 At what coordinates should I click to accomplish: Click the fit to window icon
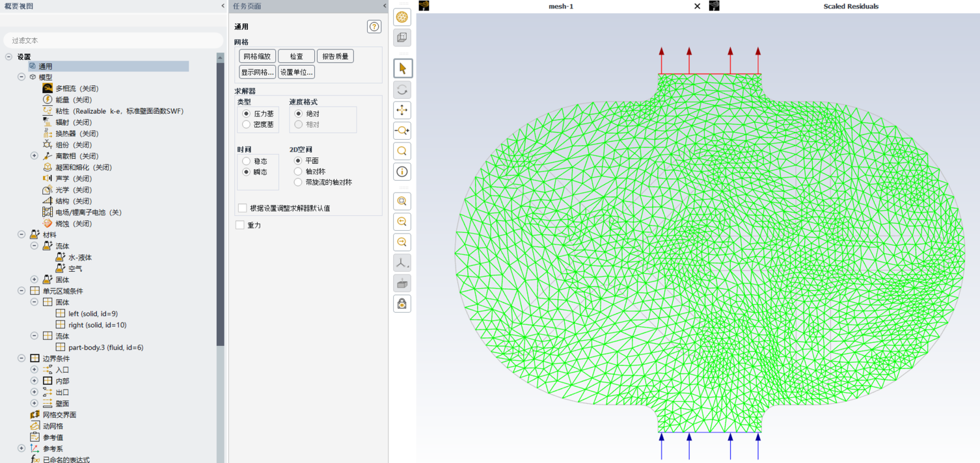click(402, 202)
